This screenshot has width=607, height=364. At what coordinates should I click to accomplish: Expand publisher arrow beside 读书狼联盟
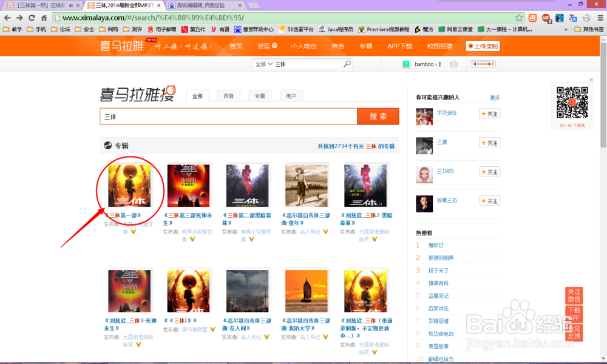point(212,329)
